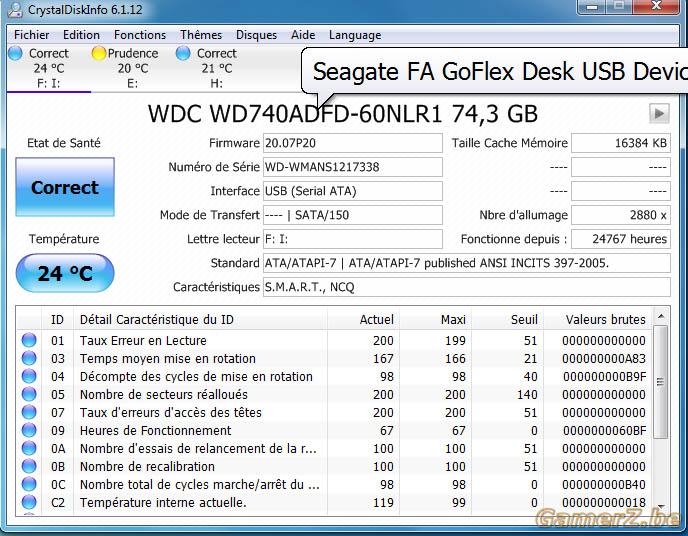Minimize the CrystalDiskInfo window
This screenshot has width=688, height=536.
click(592, 7)
